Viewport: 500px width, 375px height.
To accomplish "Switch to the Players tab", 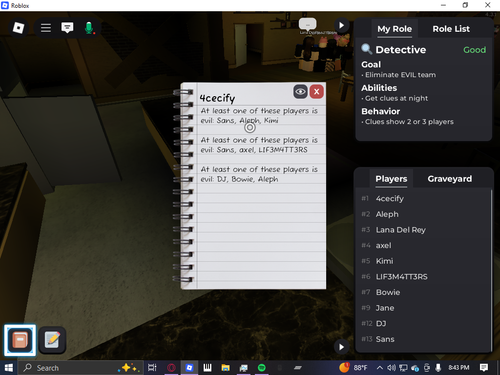I will pyautogui.click(x=391, y=179).
